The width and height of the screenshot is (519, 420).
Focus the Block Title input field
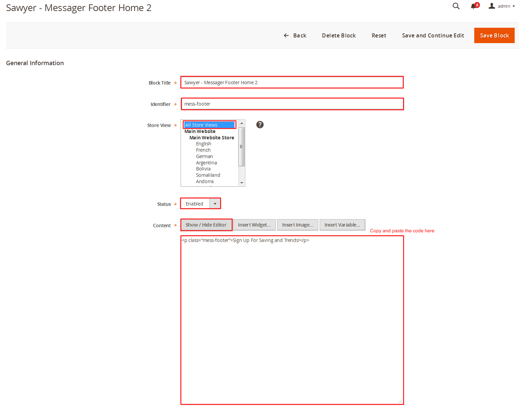coord(292,83)
